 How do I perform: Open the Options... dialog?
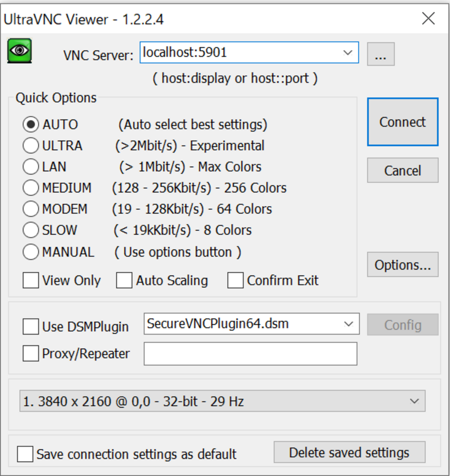pyautogui.click(x=403, y=265)
